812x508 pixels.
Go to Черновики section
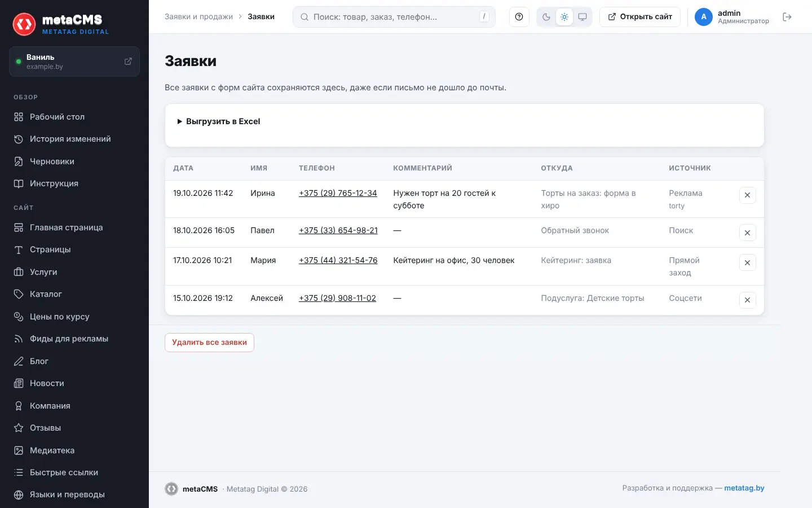click(x=74, y=161)
